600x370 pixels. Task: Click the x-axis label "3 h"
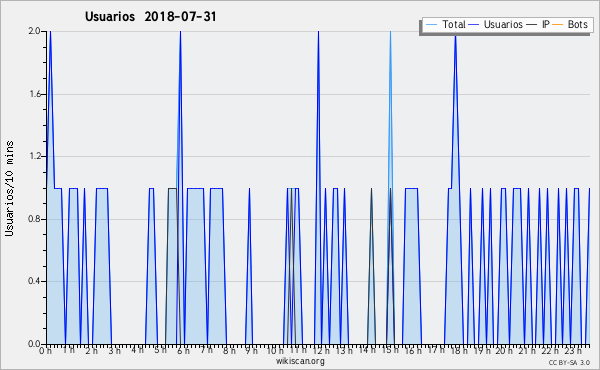[x=114, y=351]
